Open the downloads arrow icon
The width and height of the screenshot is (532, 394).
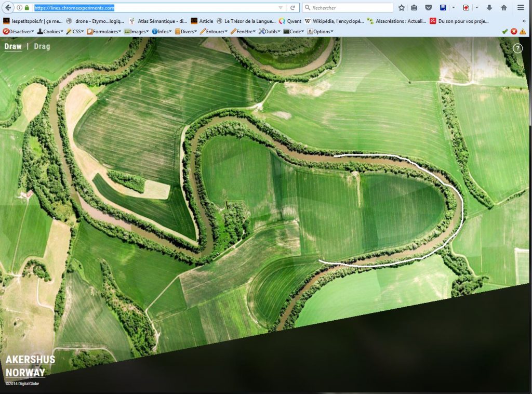pyautogui.click(x=489, y=8)
